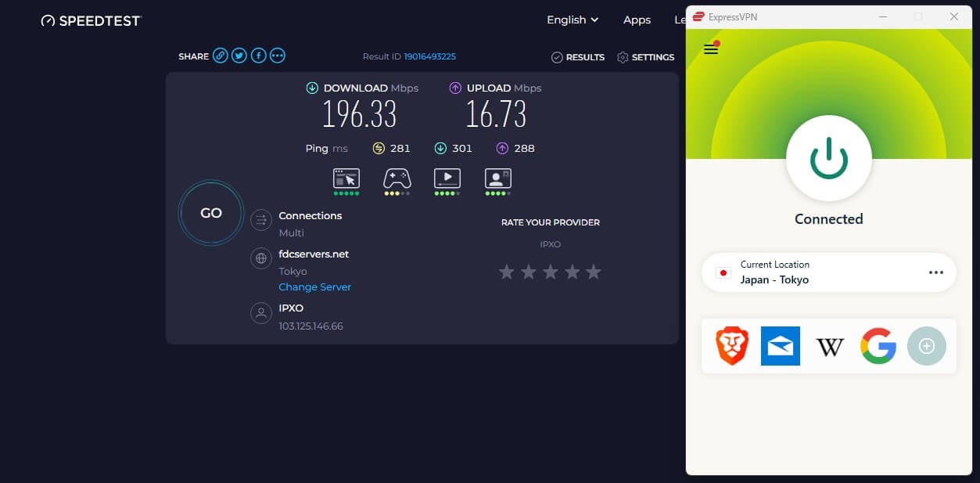Open the Brave browser shortcut in ExpressVPN
This screenshot has width=980, height=483.
pyautogui.click(x=731, y=346)
